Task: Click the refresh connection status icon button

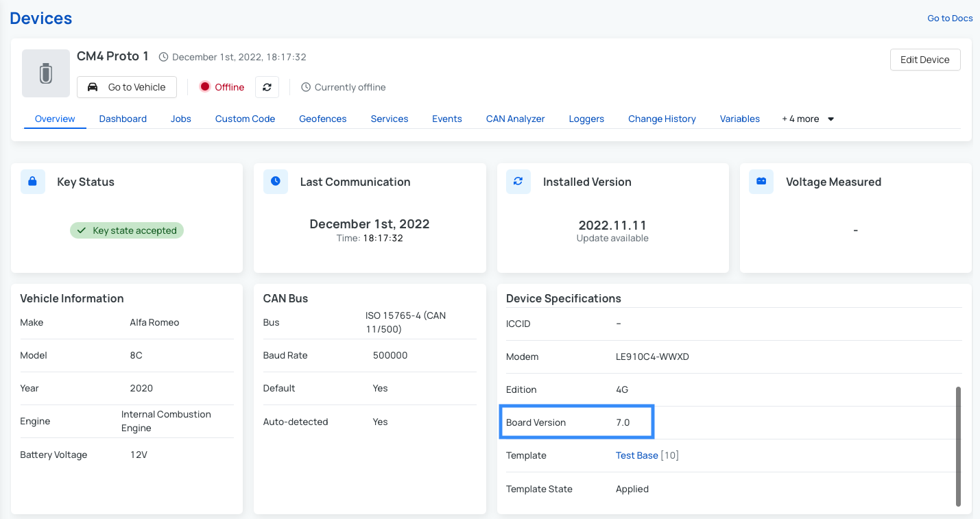Action: point(267,87)
